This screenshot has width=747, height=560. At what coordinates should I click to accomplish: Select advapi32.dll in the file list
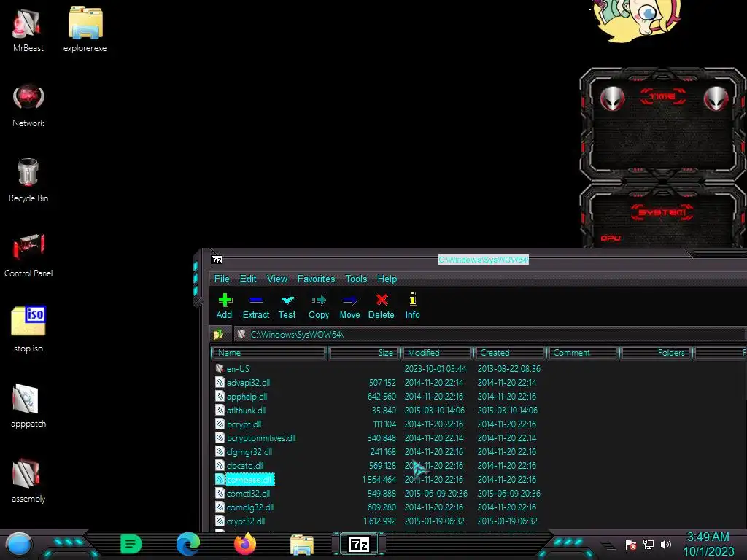tap(479, 382)
